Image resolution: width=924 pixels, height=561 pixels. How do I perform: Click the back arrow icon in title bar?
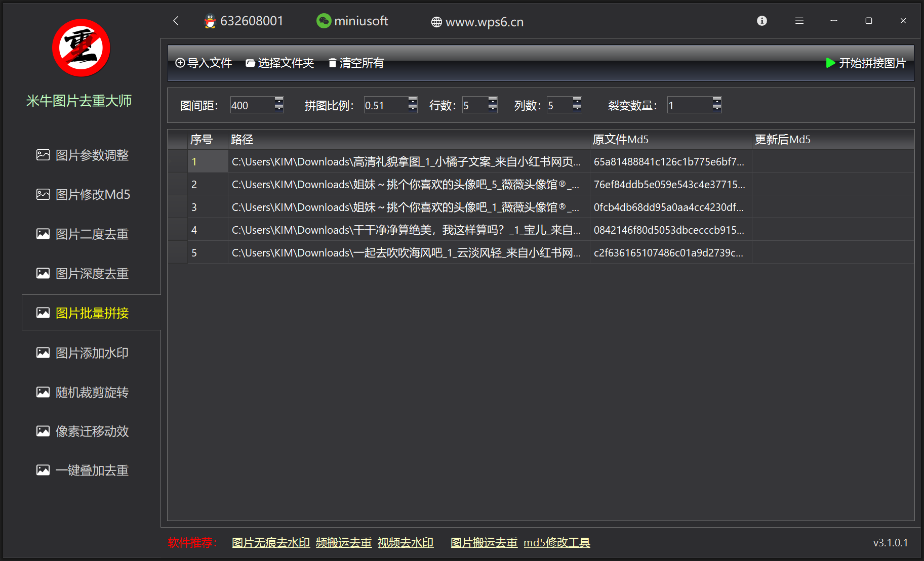pos(176,21)
